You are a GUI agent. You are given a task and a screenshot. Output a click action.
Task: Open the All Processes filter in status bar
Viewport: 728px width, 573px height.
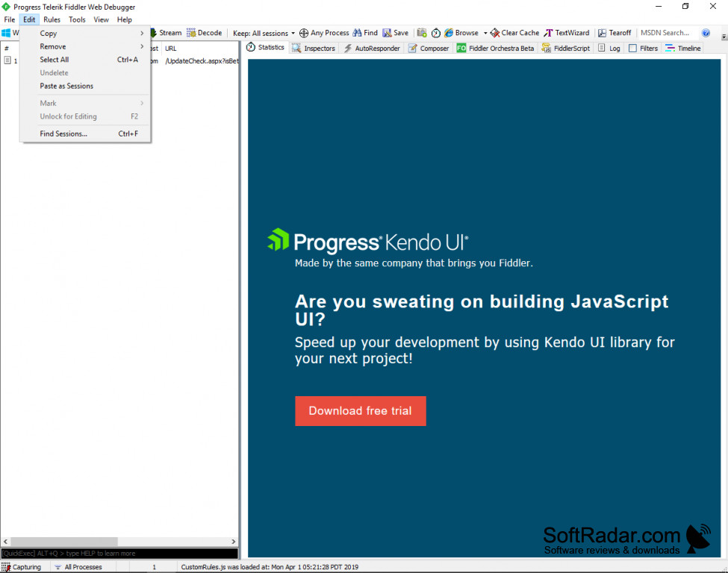pyautogui.click(x=78, y=567)
